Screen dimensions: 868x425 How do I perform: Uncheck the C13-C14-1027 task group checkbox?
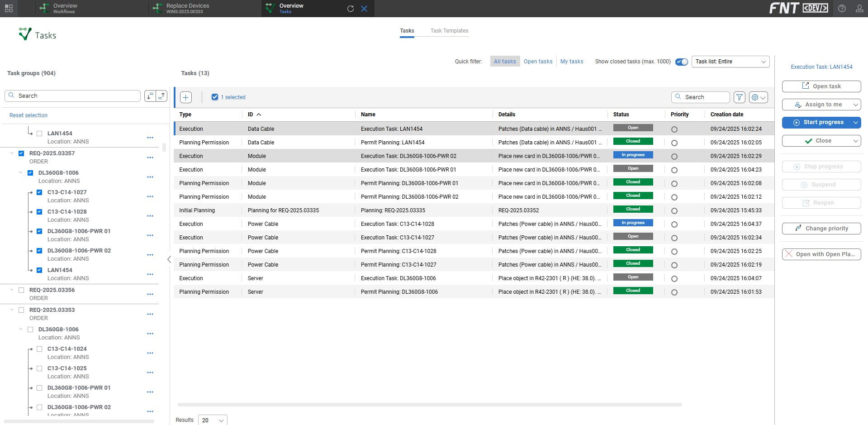click(39, 192)
